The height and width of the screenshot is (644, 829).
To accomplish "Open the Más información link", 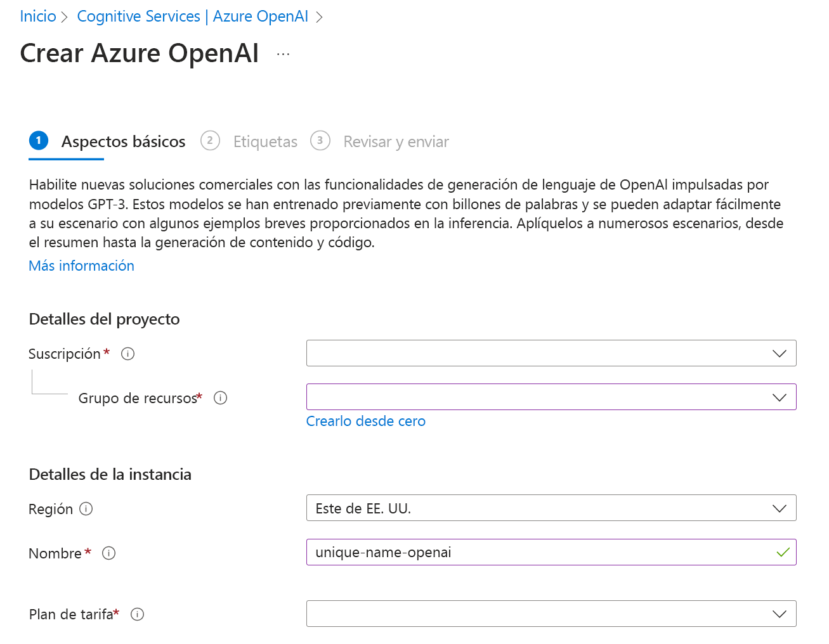I will click(82, 266).
